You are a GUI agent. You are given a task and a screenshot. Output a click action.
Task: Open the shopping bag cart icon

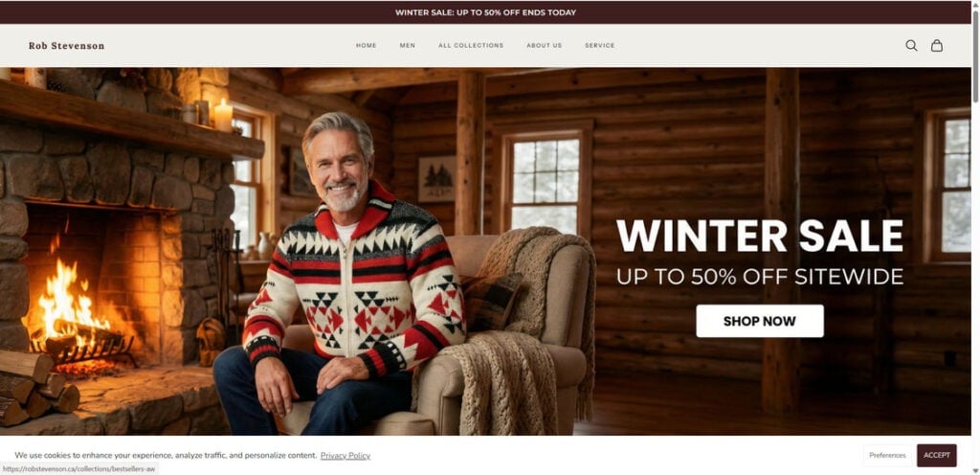(x=936, y=46)
